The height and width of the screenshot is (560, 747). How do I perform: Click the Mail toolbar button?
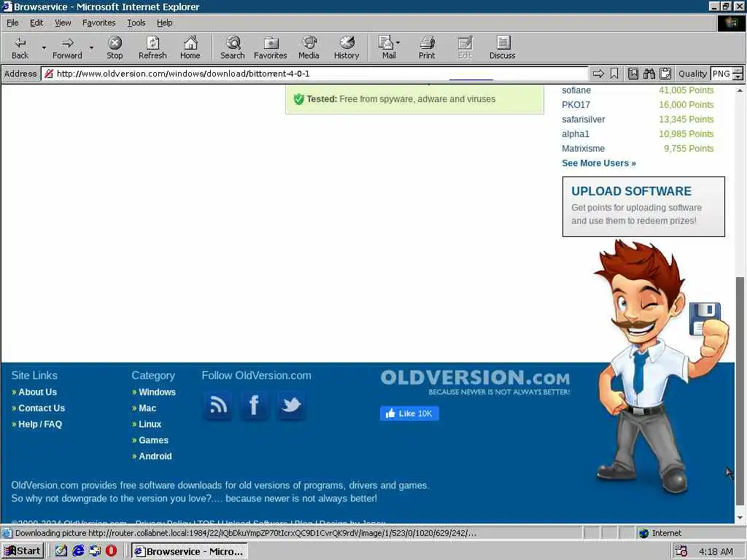(387, 47)
